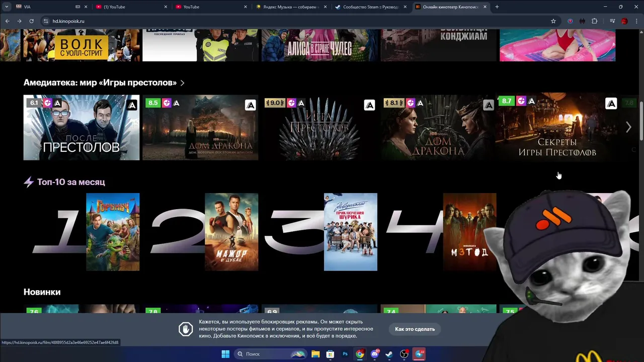Open the 'Новинки' section heading
Viewport: 644px width, 362px height.
42,292
